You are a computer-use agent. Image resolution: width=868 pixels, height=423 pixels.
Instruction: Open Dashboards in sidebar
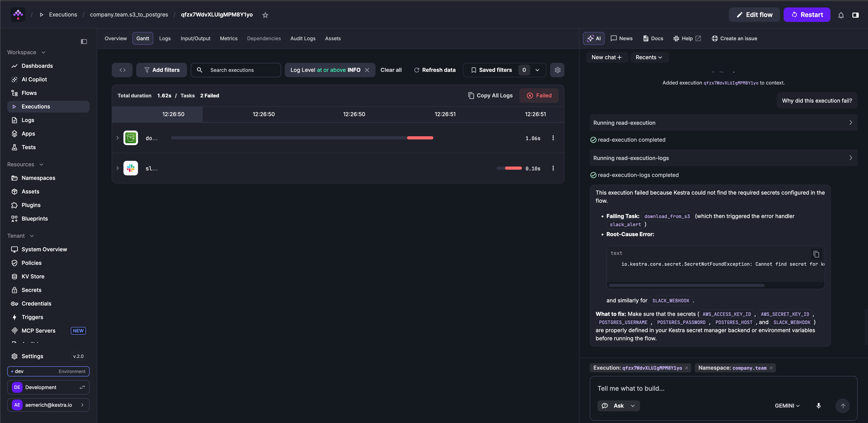point(48,66)
